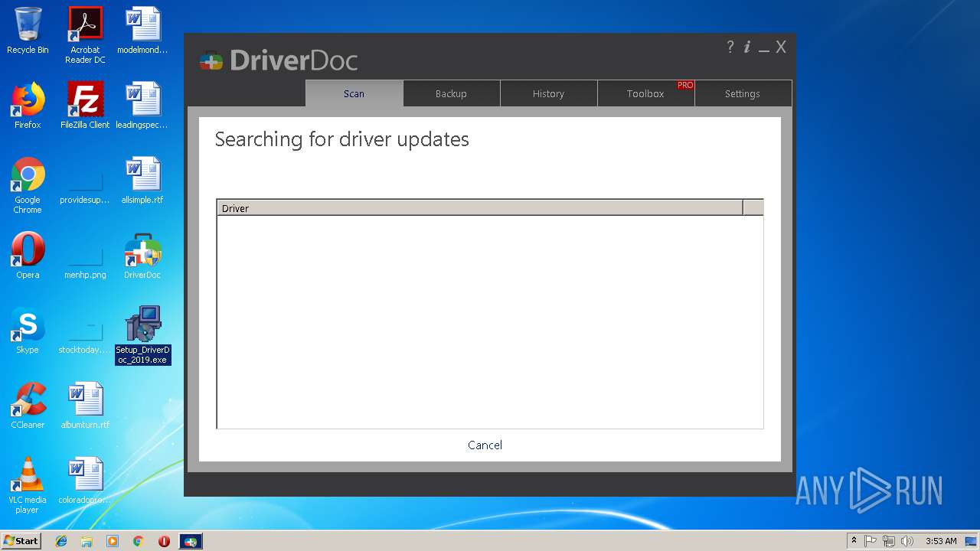Image resolution: width=980 pixels, height=551 pixels.
Task: Select the Firefox desktop shortcut
Action: 28,106
